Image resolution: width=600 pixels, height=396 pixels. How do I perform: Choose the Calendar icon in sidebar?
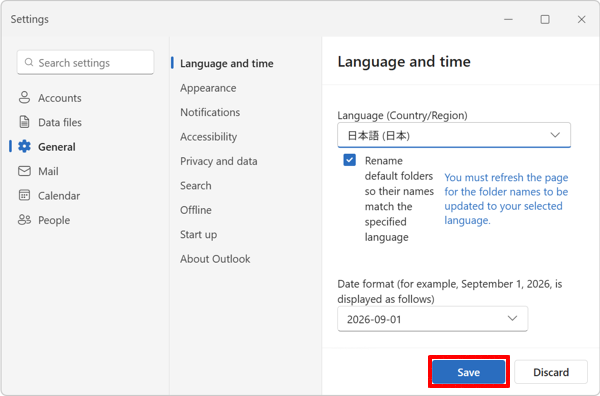24,196
